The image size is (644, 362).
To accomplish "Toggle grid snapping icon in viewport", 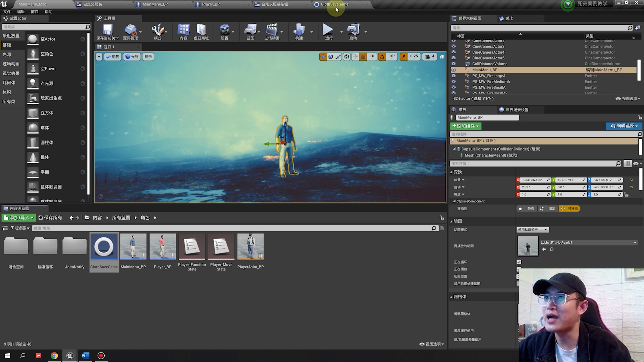I will pos(363,57).
